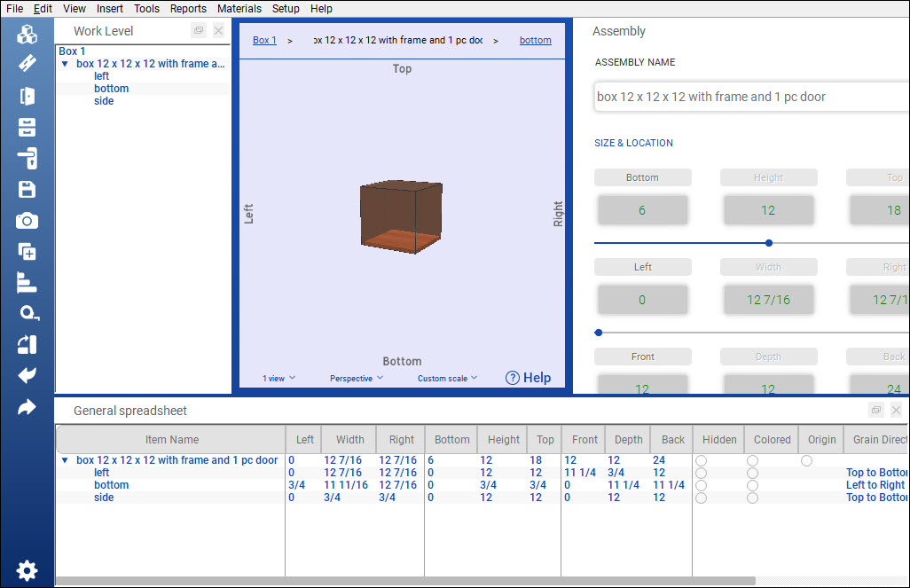910x588 pixels.
Task: Toggle Colored radio for the box assembly row
Action: pyautogui.click(x=752, y=461)
